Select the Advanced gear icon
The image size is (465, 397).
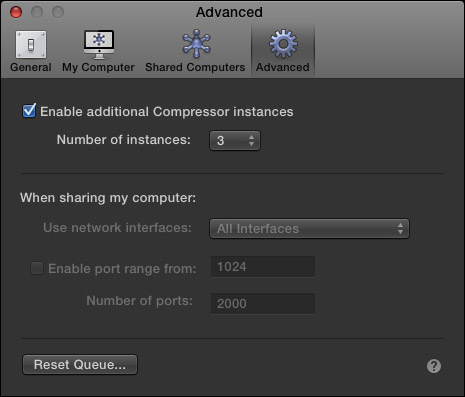pyautogui.click(x=283, y=44)
